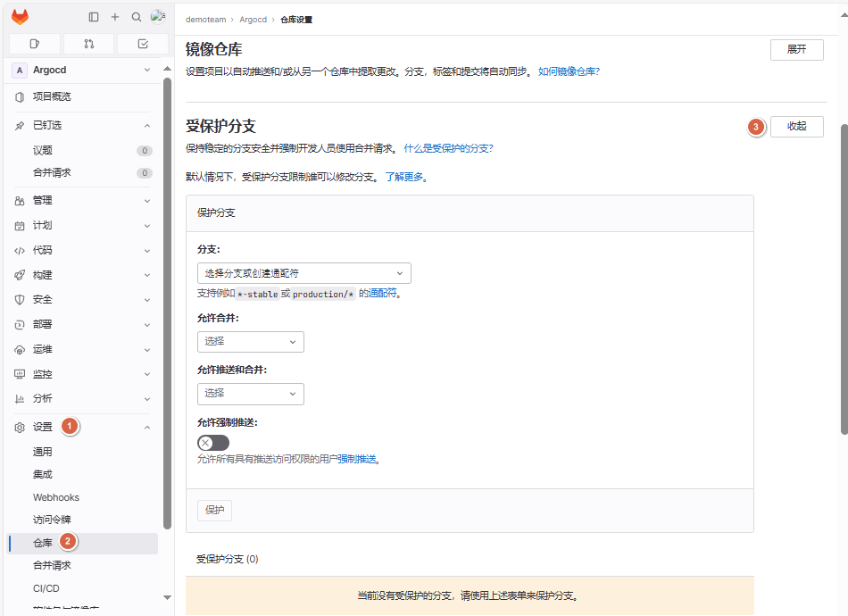Open to-do list icon button
This screenshot has width=848, height=616.
click(x=143, y=44)
